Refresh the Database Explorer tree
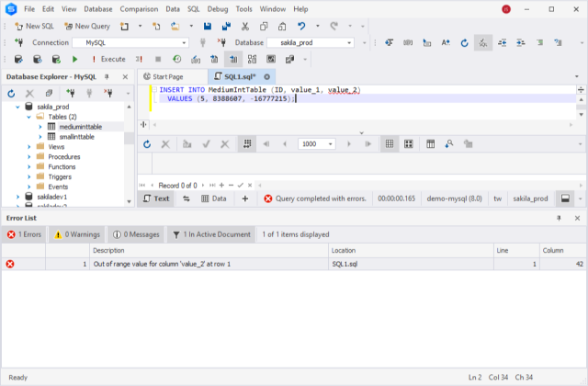 coord(12,94)
